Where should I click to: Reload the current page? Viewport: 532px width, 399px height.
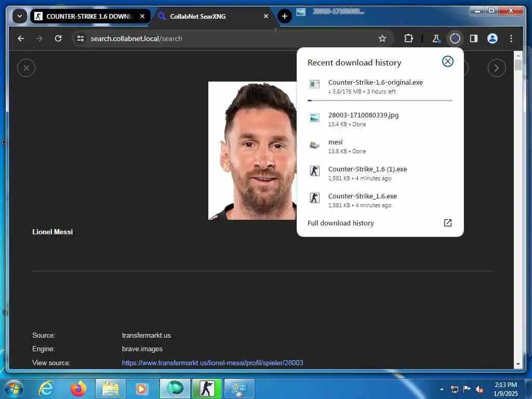tap(58, 38)
